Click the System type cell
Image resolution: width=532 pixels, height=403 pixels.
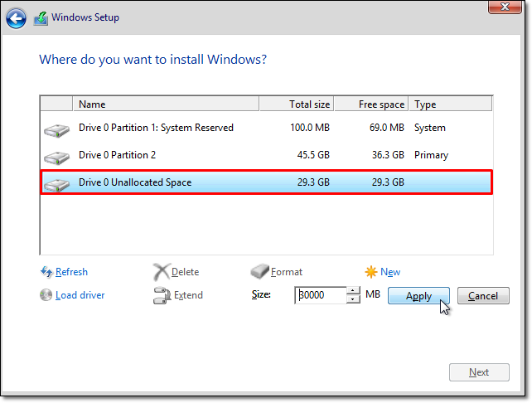(x=430, y=128)
